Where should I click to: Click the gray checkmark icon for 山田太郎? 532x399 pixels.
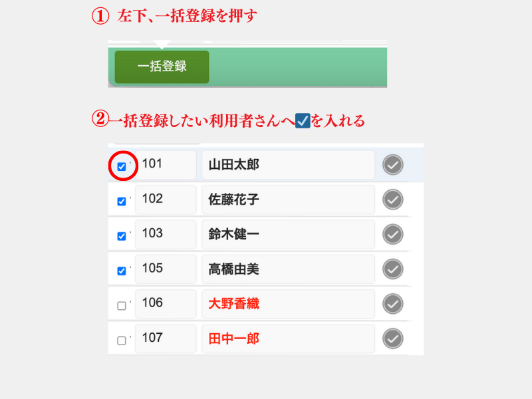(x=393, y=164)
